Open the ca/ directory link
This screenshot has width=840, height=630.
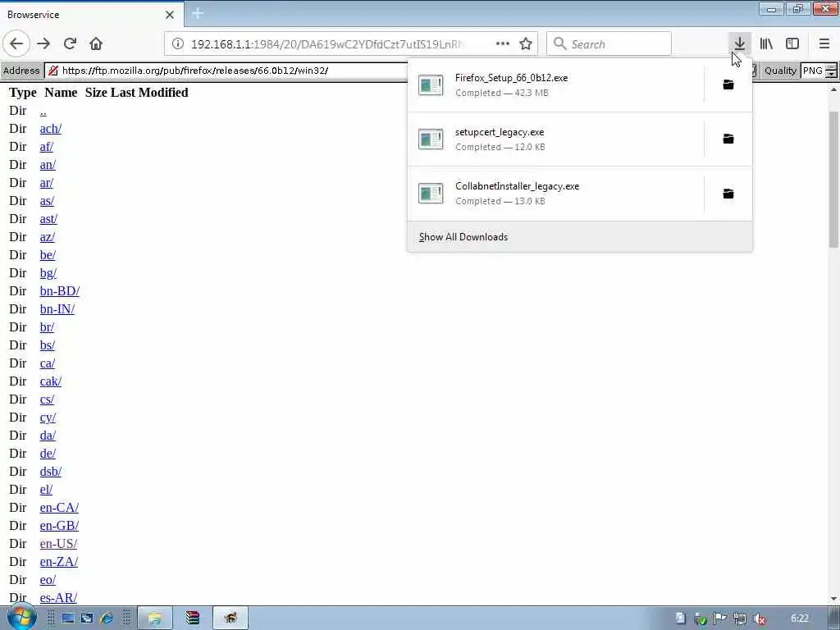coord(47,363)
